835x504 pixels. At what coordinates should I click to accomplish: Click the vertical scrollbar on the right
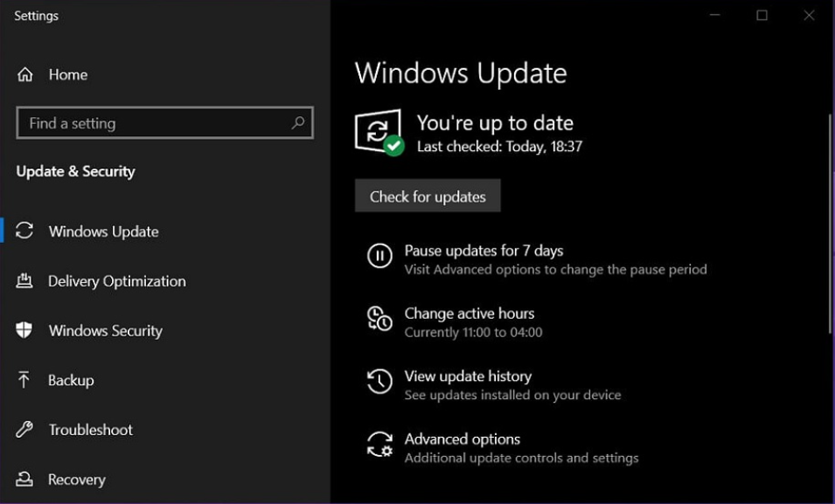[x=831, y=224]
